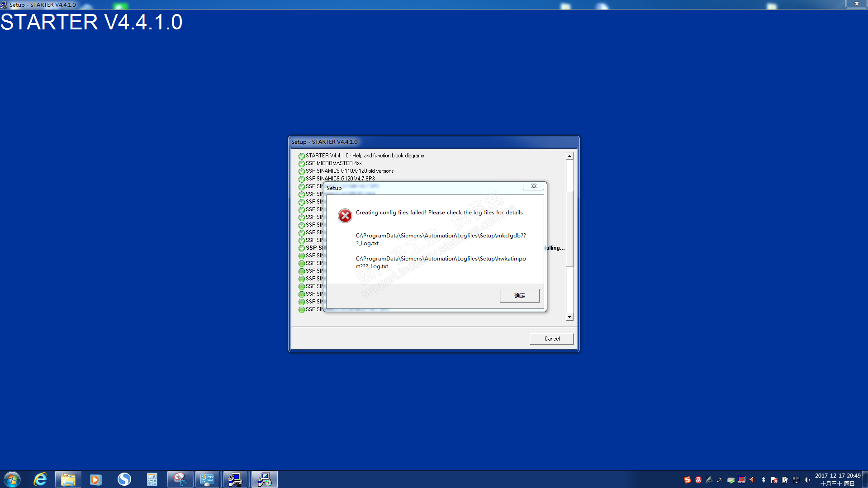Open the Control Panel taskbar icon
The height and width of the screenshot is (488, 868).
[208, 479]
